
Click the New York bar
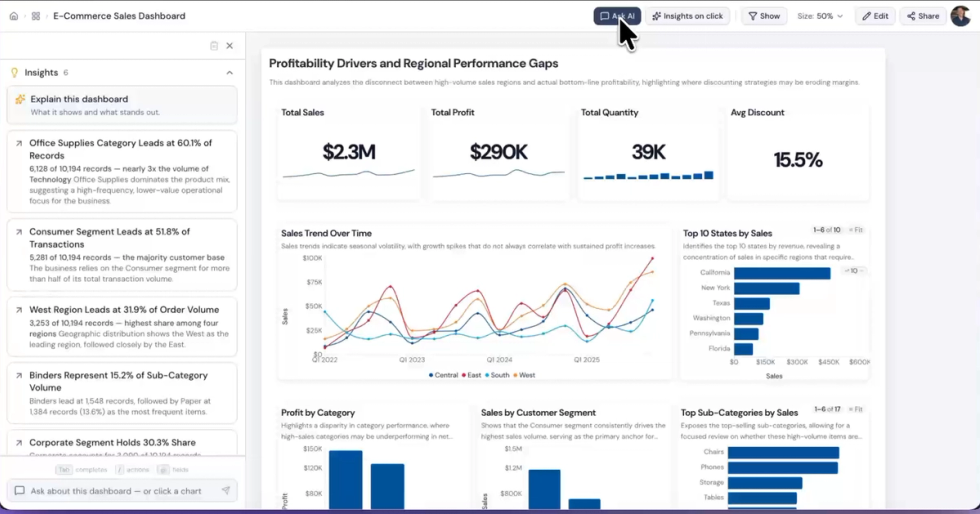766,288
